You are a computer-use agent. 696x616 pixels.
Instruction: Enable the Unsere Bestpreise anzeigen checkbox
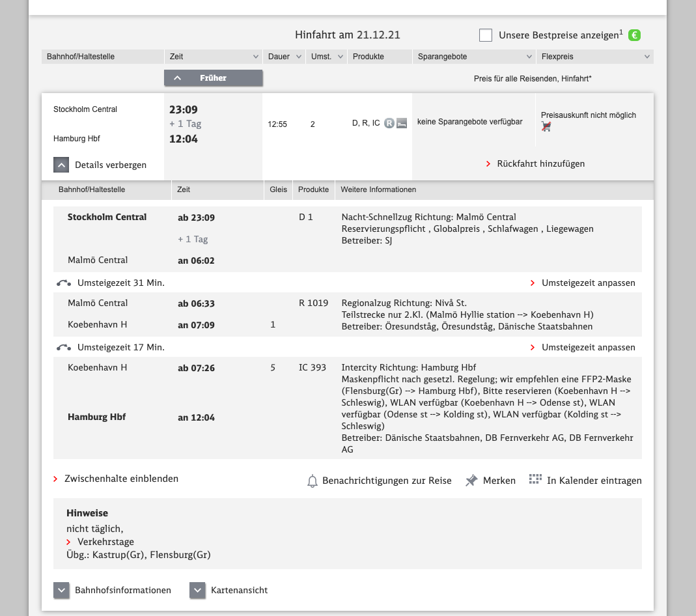pyautogui.click(x=486, y=35)
